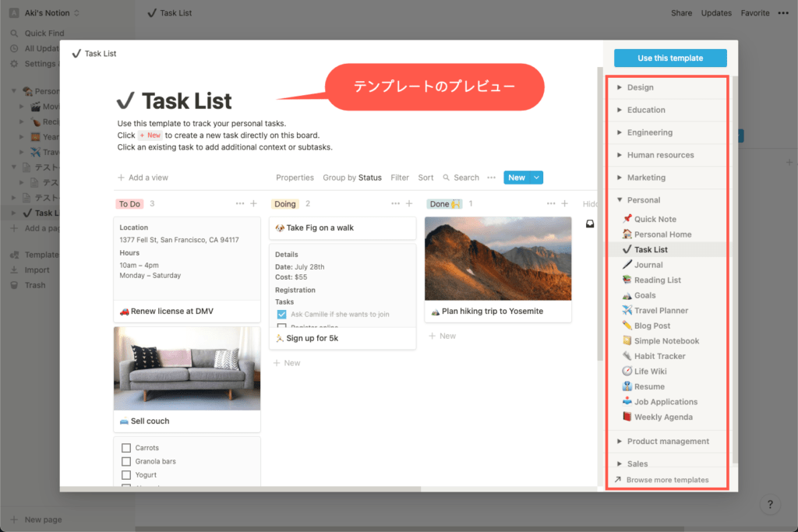This screenshot has height=532, width=798.
Task: Open the Doing column options ellipsis
Action: pyautogui.click(x=395, y=203)
